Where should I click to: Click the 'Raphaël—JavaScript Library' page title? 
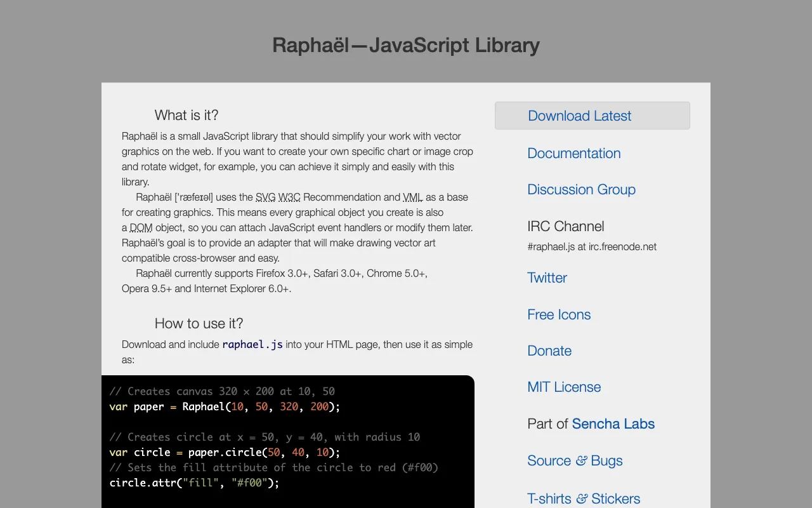406,45
